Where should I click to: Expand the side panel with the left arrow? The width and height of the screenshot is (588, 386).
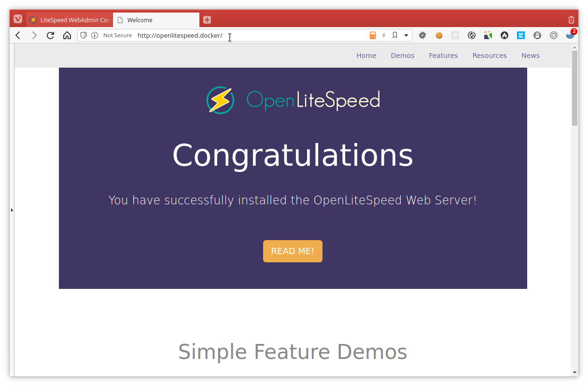pos(12,210)
